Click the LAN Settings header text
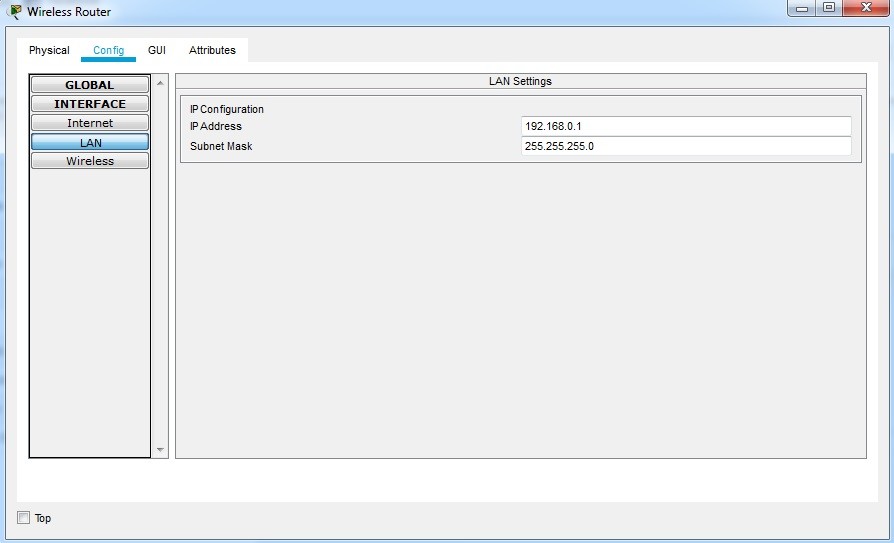894x543 pixels. [520, 81]
